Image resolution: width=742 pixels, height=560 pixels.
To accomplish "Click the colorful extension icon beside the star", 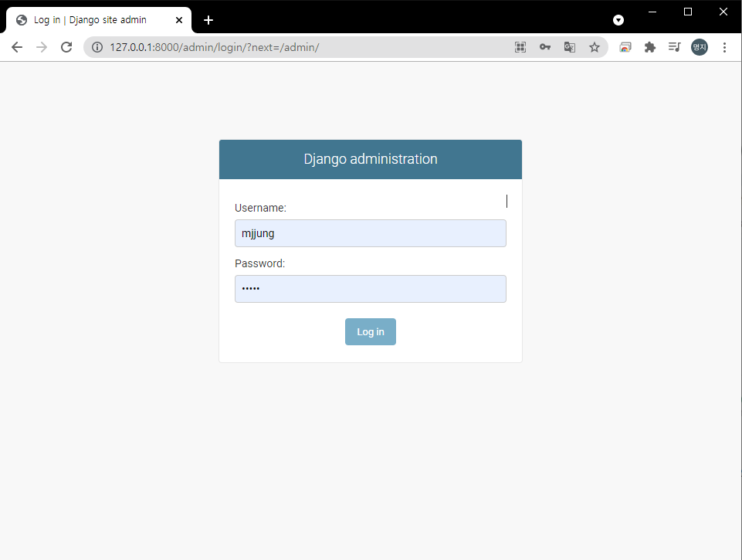I will (x=625, y=47).
